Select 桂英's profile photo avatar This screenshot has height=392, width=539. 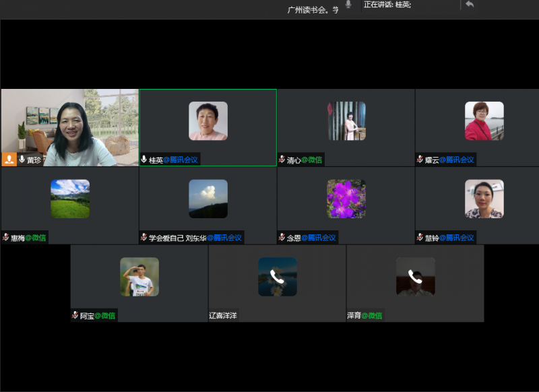pyautogui.click(x=208, y=121)
